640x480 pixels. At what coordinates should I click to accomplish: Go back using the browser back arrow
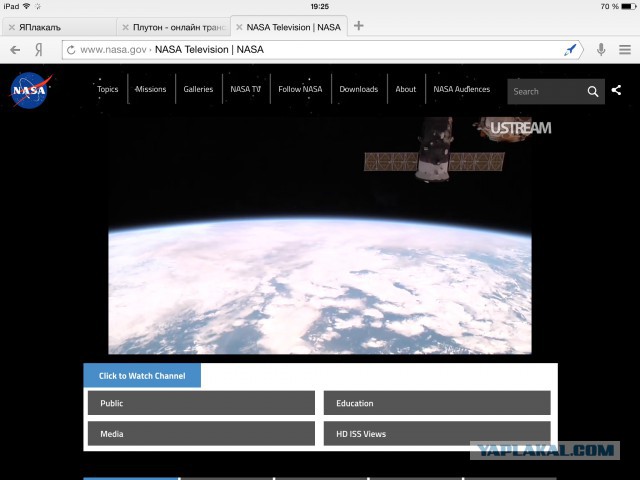coord(15,50)
